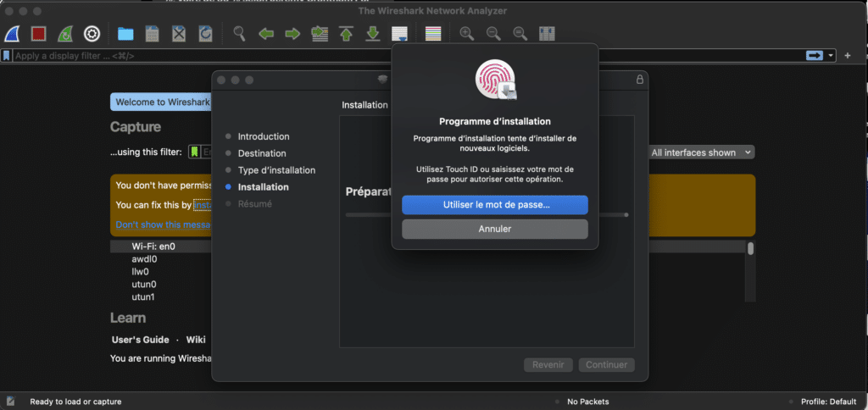868x410 pixels.
Task: Go forward with the right green arrow
Action: point(292,34)
